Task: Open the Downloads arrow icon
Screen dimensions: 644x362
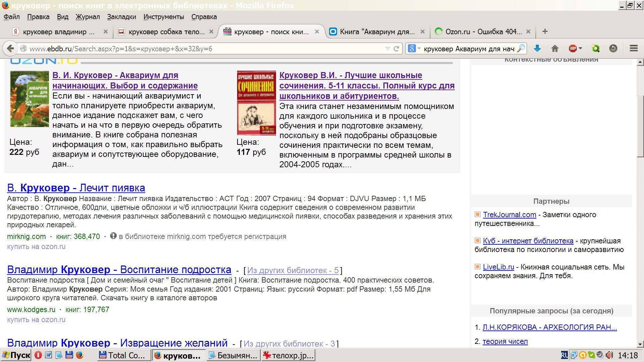Action: point(537,49)
